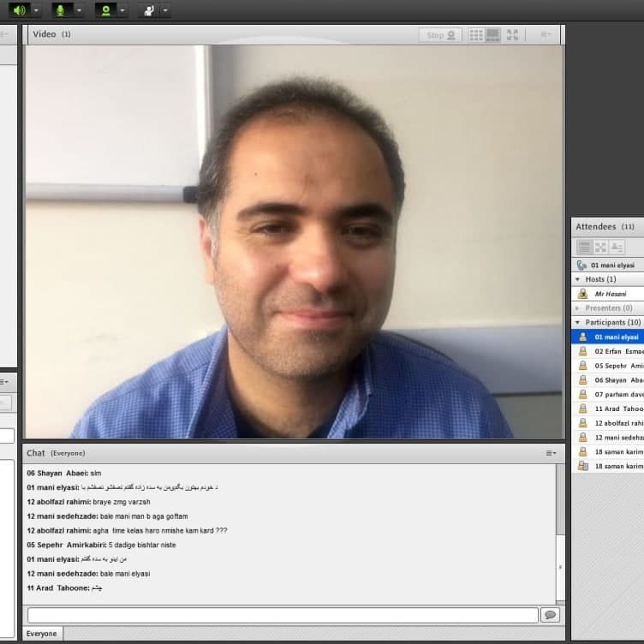Toggle the microphone in the top toolbar
The height and width of the screenshot is (644, 644).
pyautogui.click(x=61, y=10)
